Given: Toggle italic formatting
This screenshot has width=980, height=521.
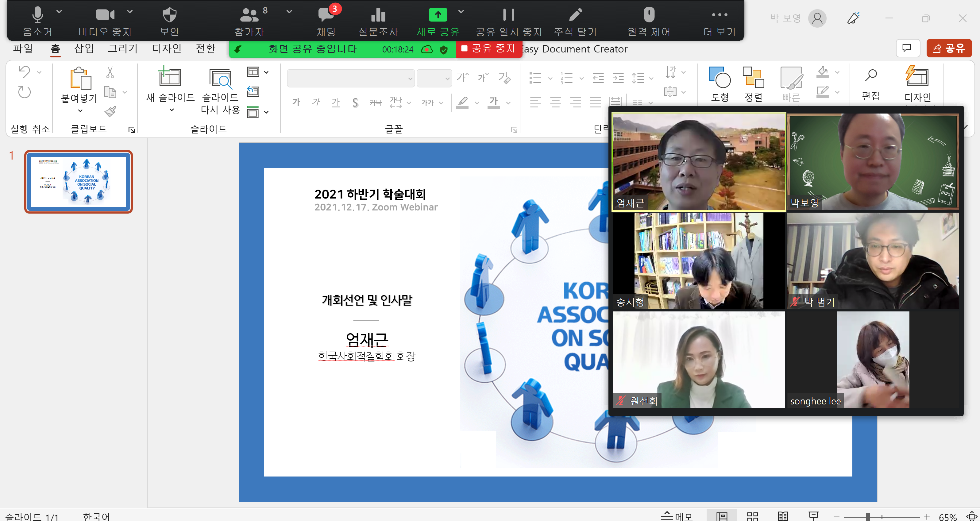Looking at the screenshot, I should coord(315,102).
